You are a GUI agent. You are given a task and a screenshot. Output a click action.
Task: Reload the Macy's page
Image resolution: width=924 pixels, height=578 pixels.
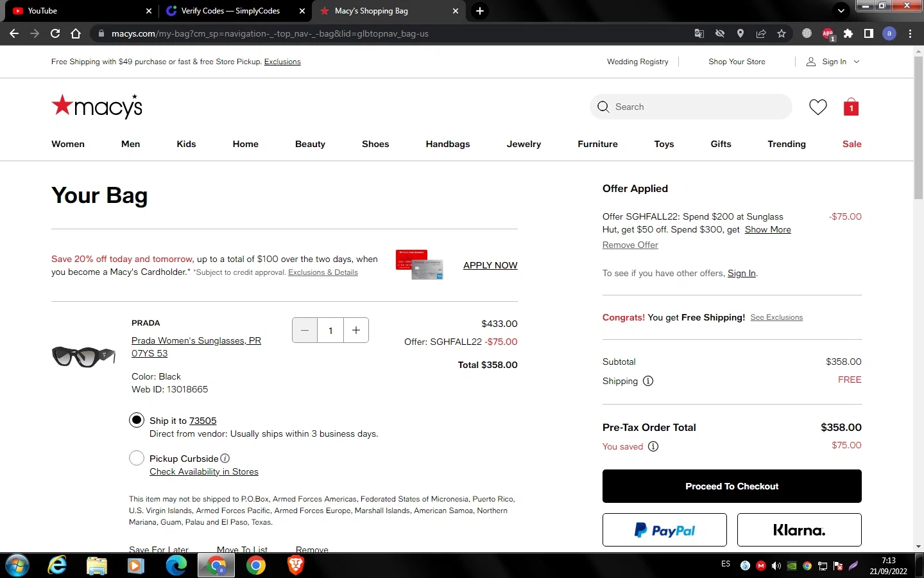coord(55,33)
